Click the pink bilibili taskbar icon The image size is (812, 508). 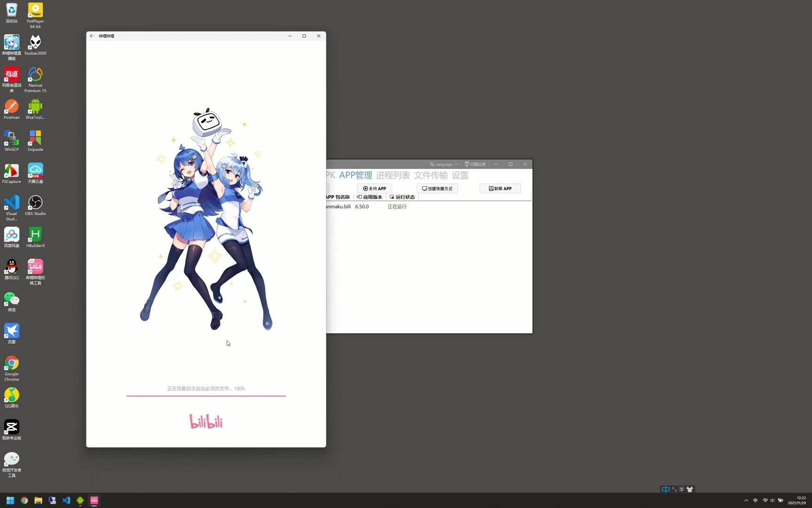pos(94,500)
